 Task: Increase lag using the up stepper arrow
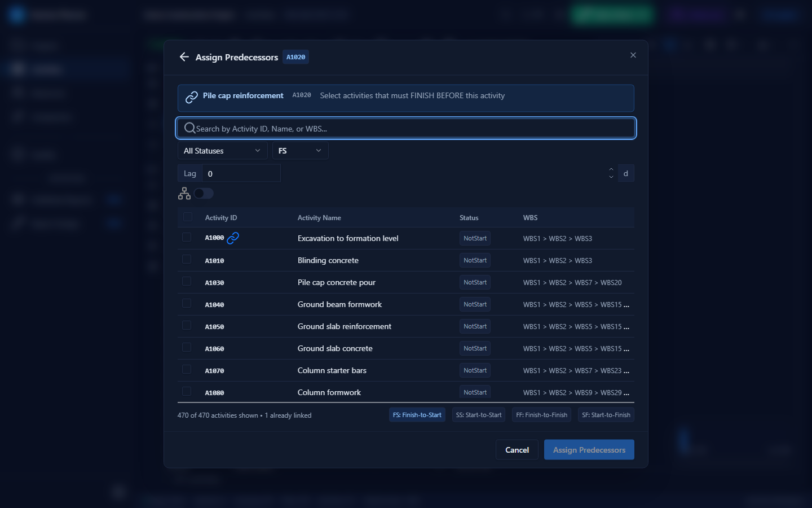(611, 169)
